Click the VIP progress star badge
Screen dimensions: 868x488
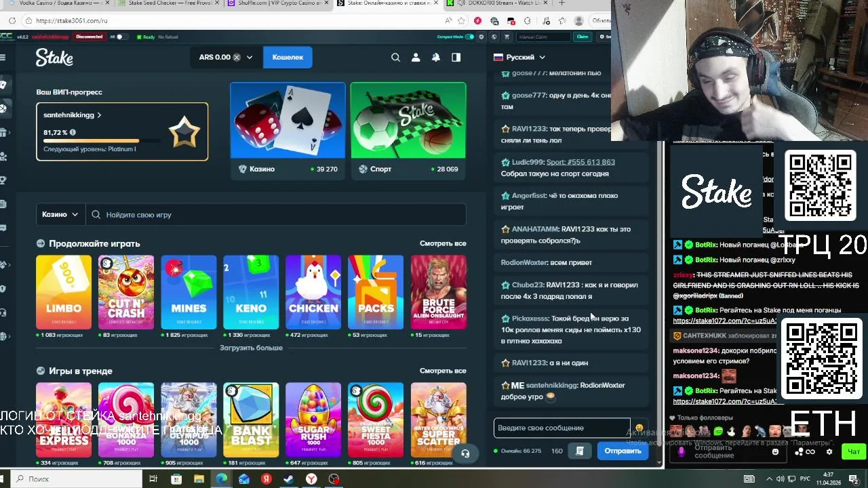point(184,132)
